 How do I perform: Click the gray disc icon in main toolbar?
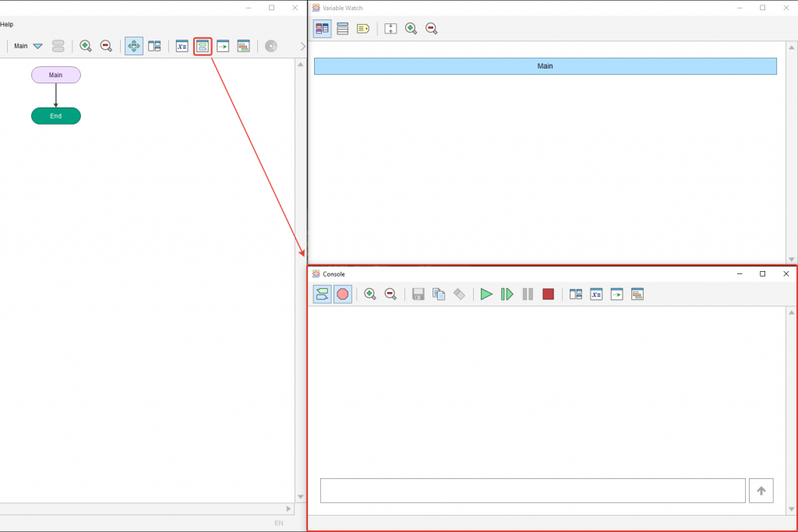point(270,46)
